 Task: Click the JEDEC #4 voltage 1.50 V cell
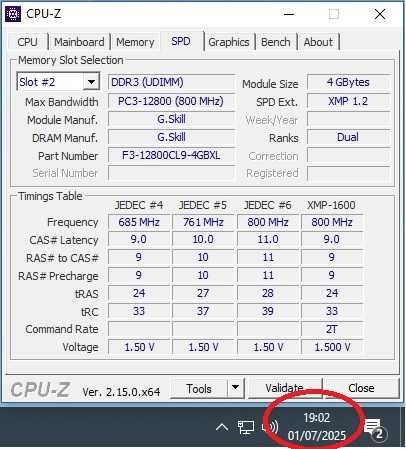click(139, 347)
